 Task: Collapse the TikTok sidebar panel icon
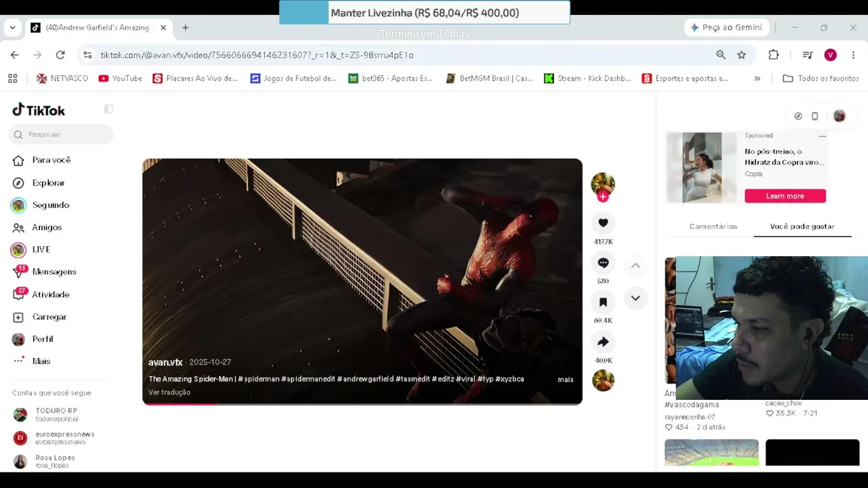[x=108, y=109]
